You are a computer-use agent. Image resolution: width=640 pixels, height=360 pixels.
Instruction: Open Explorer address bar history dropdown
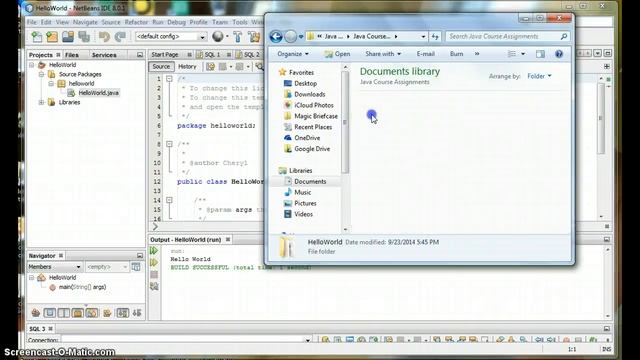click(423, 36)
